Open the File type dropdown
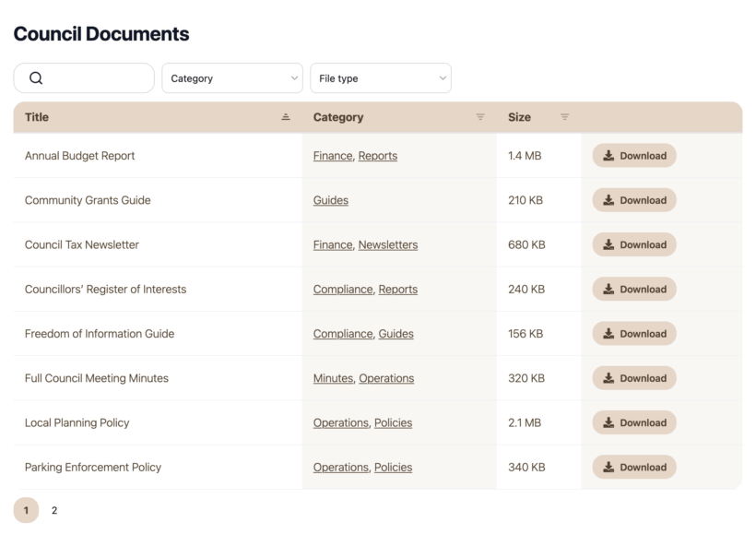The image size is (756, 558). (381, 78)
